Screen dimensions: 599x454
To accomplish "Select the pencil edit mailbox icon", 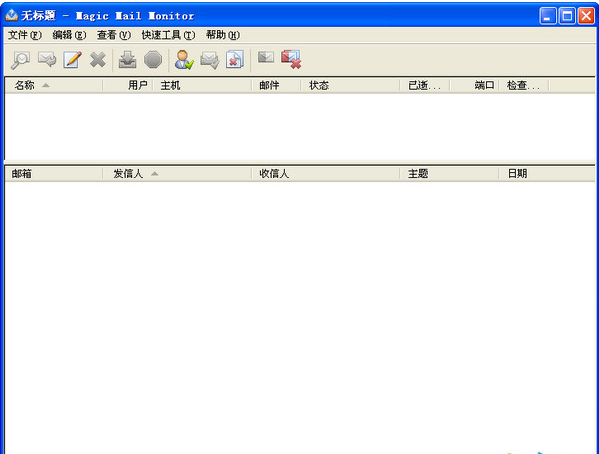I will (72, 60).
